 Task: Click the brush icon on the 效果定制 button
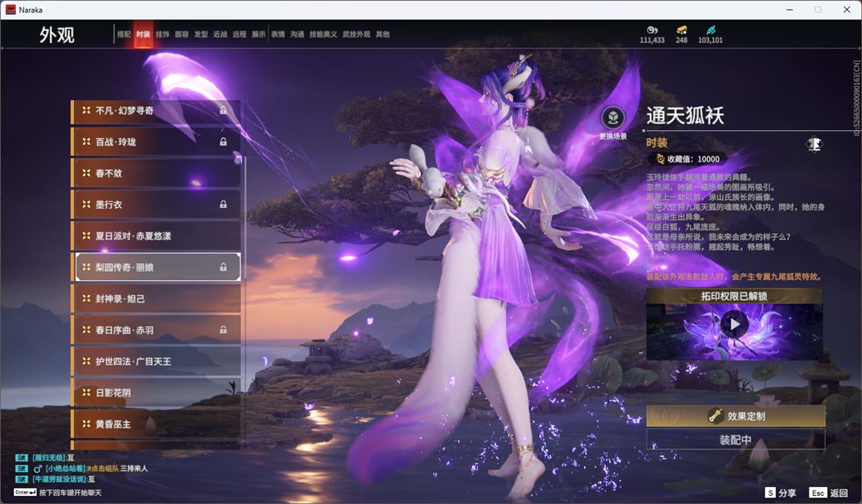point(715,416)
